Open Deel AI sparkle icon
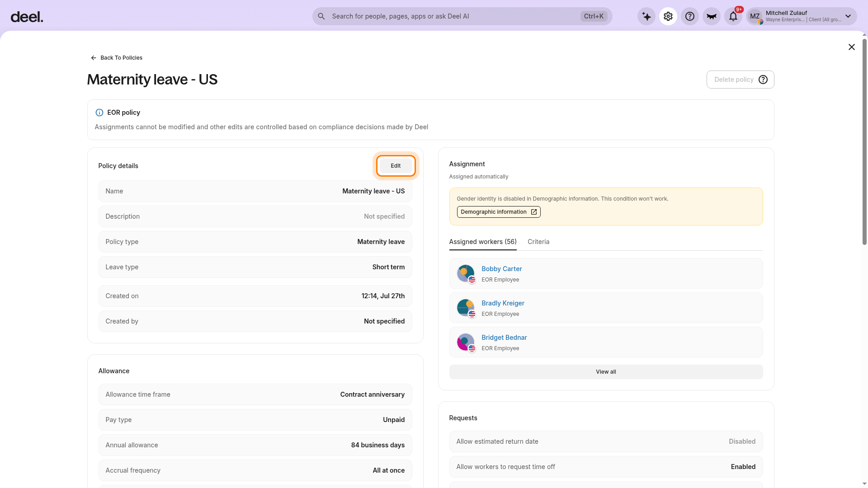Screen dimensions: 868x488 [646, 17]
